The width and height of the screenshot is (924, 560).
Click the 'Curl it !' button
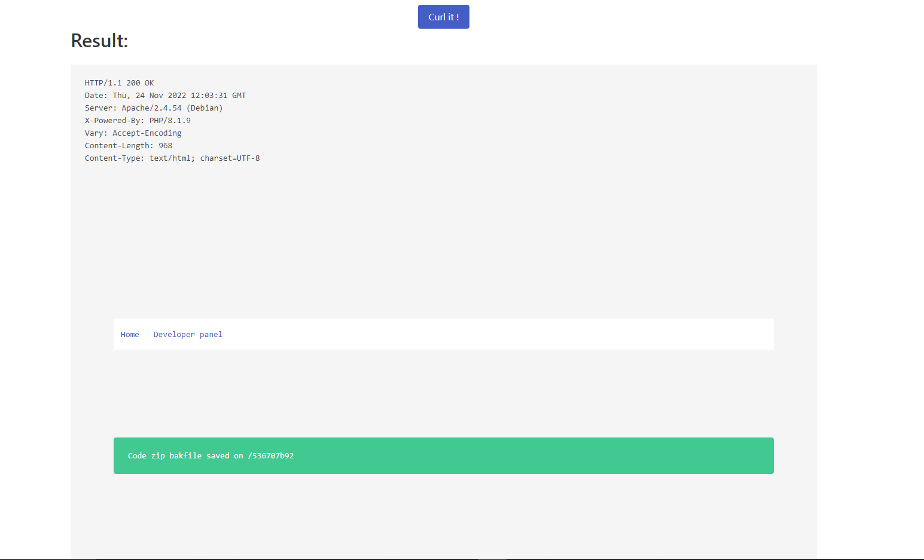pyautogui.click(x=443, y=17)
